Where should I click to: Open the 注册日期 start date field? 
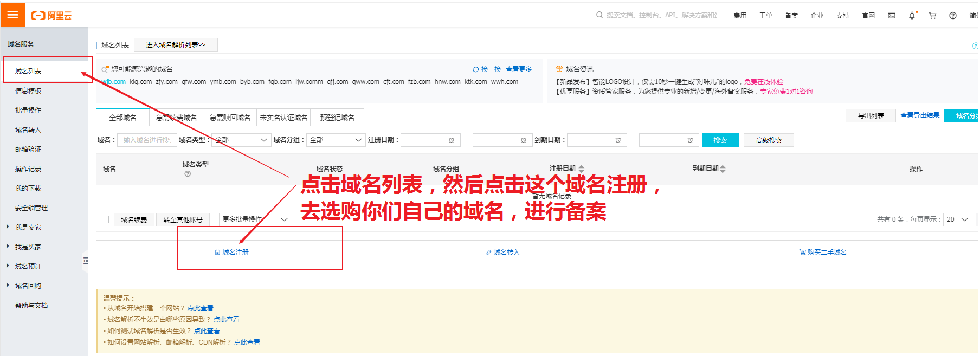tap(430, 140)
